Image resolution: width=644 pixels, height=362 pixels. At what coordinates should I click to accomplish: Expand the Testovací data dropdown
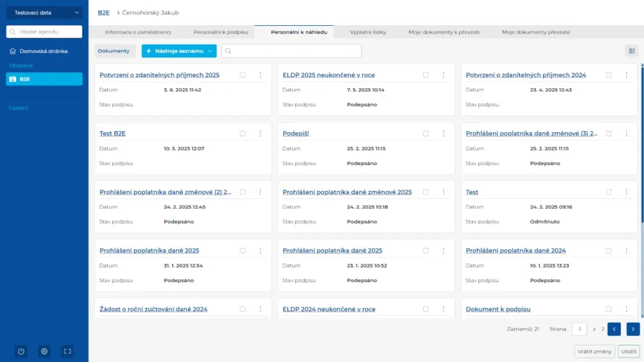[44, 13]
